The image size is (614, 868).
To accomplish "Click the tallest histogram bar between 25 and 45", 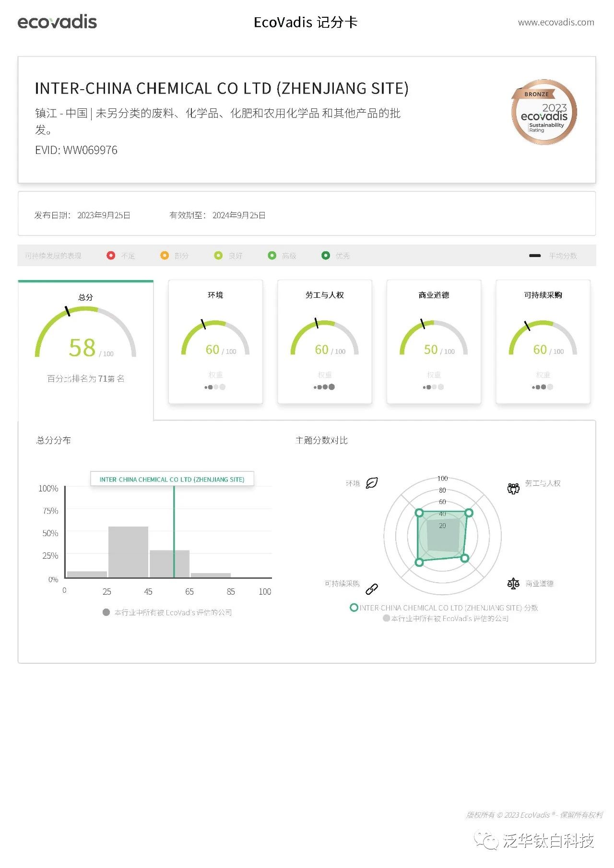I will [128, 552].
